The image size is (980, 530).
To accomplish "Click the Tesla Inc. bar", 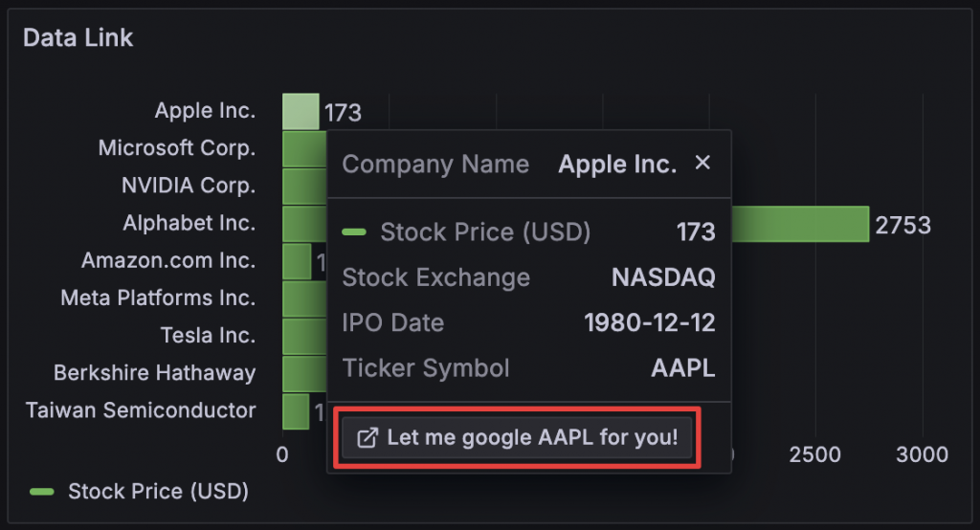I will 304,336.
